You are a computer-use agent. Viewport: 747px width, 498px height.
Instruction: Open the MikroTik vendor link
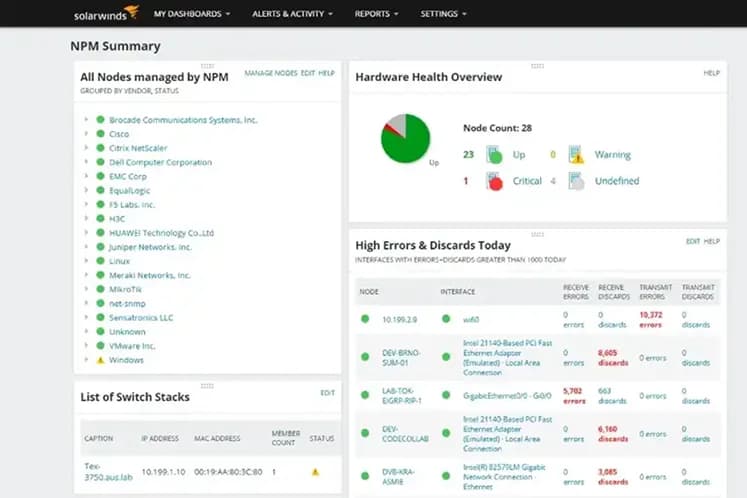(125, 289)
